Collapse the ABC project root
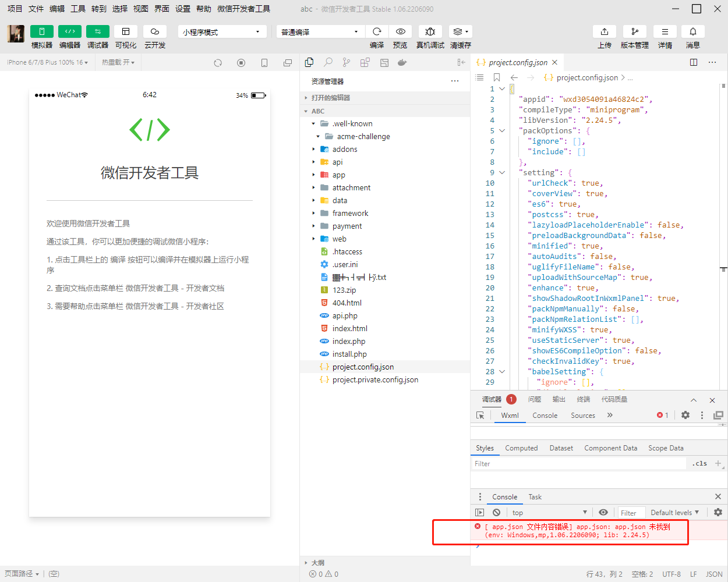This screenshot has height=582, width=728. tap(385, 111)
